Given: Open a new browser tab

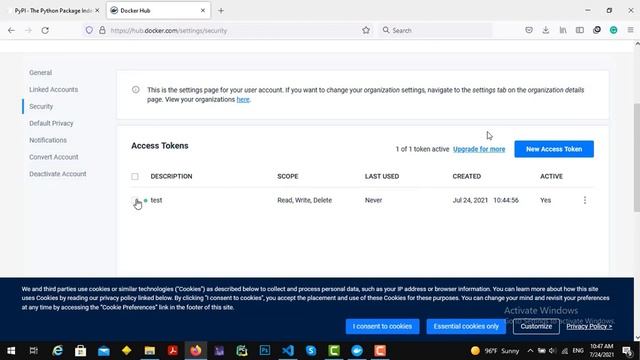Looking at the screenshot, I should [x=221, y=11].
